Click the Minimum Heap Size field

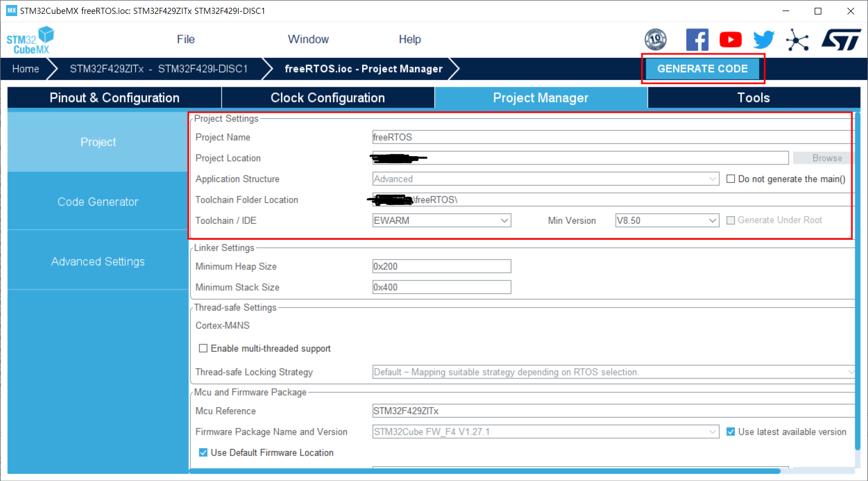(441, 267)
